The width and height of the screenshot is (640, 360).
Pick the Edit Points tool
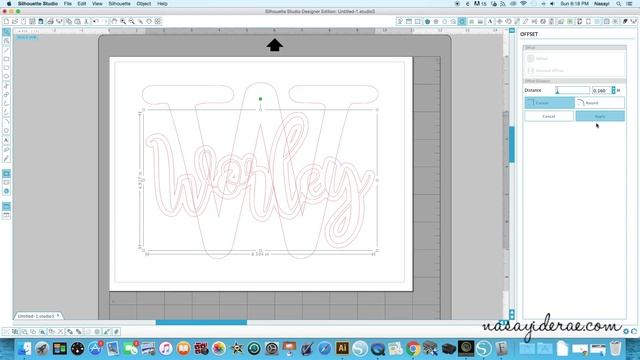pyautogui.click(x=6, y=41)
